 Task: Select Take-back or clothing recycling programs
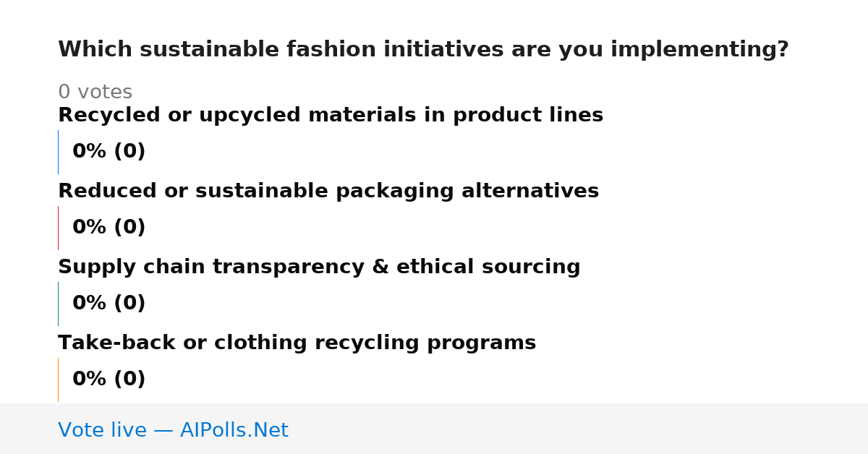(x=297, y=343)
